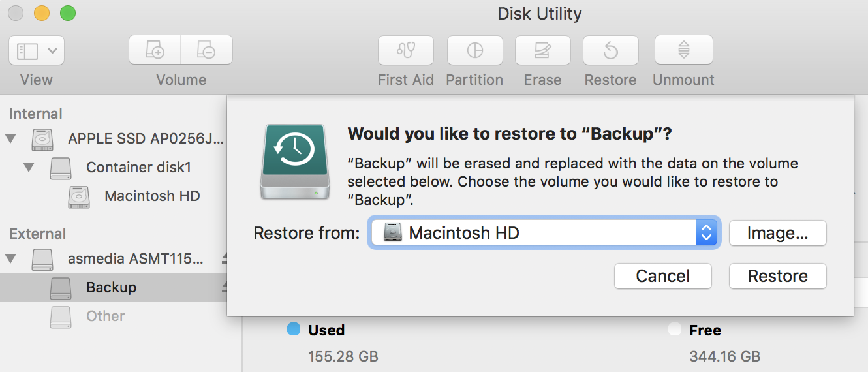
Task: Select Macintosh HD in sidebar
Action: (151, 196)
